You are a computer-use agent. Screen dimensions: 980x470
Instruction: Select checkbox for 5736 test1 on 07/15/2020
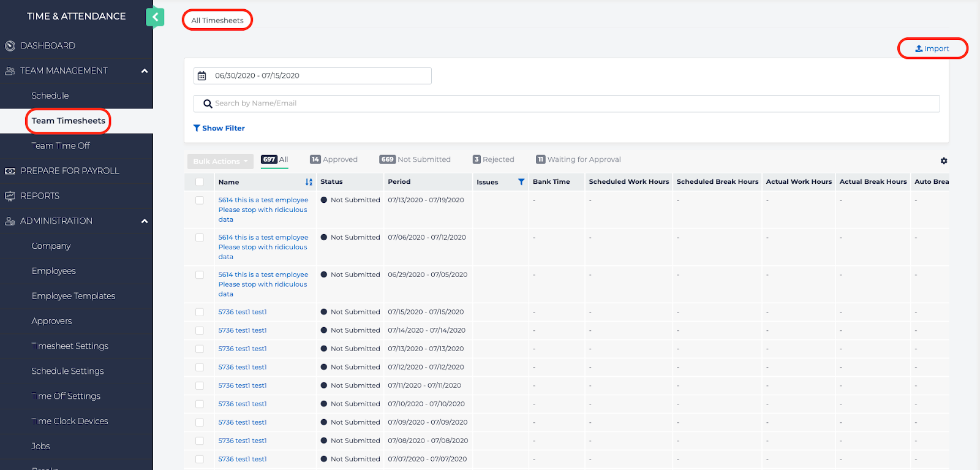pos(200,312)
